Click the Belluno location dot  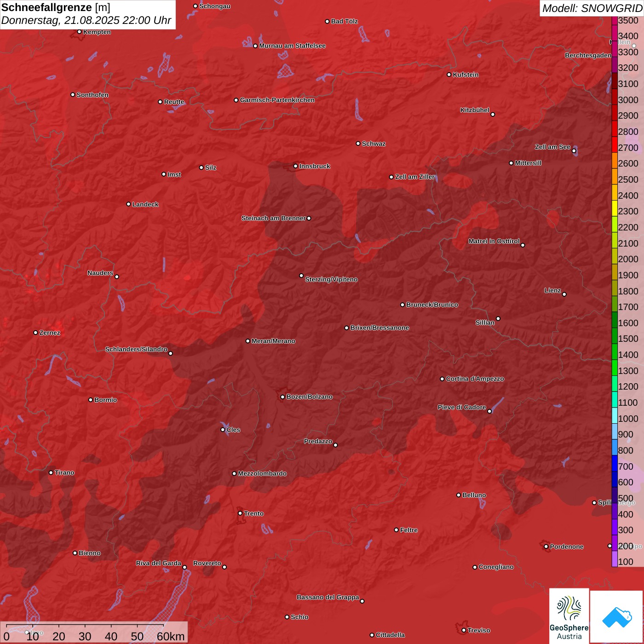point(459,495)
